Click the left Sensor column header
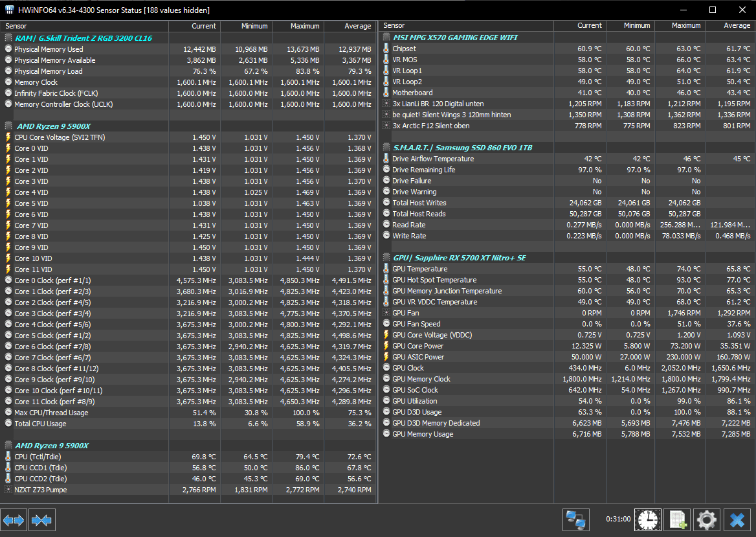This screenshot has width=756, height=537. pyautogui.click(x=84, y=26)
